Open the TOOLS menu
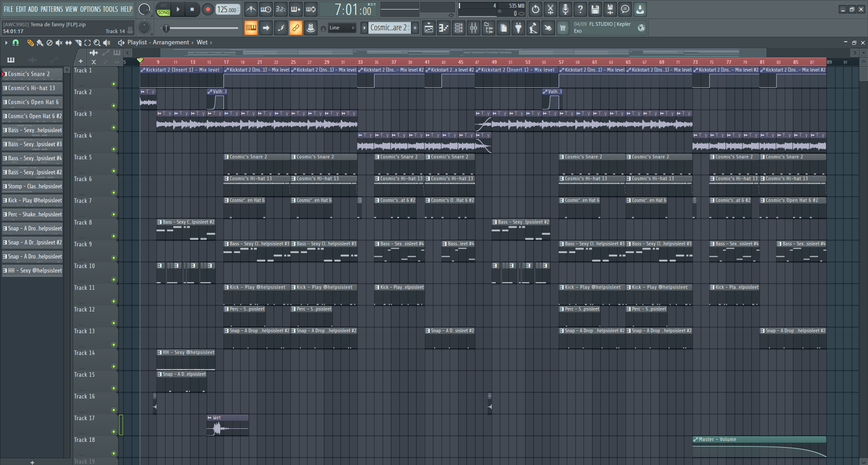868x465 pixels. 110,9
